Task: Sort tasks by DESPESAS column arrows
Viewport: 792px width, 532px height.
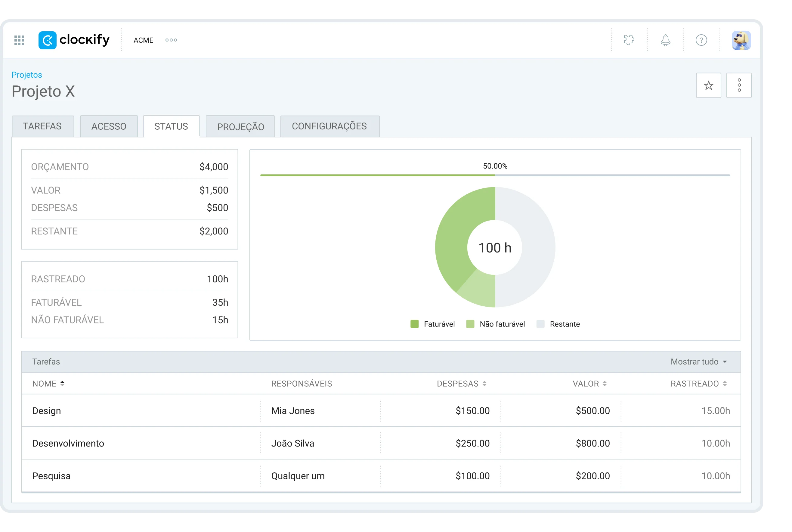Action: click(x=484, y=383)
